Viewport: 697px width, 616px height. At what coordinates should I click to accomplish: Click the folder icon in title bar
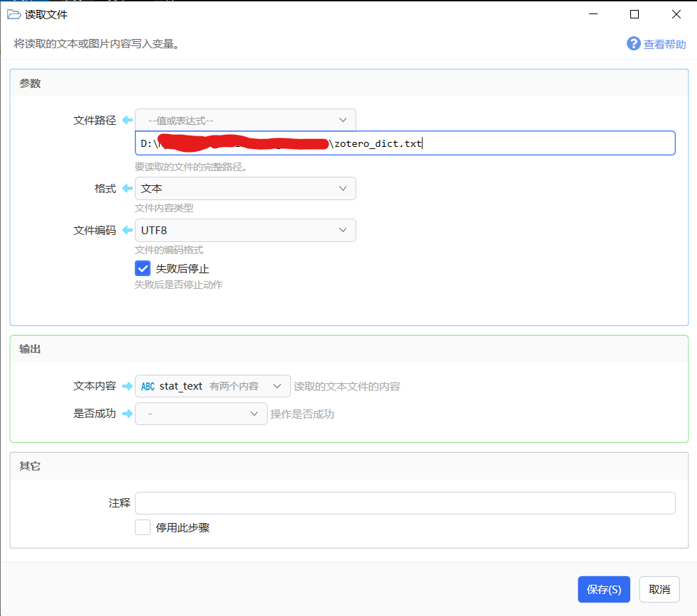coord(13,14)
